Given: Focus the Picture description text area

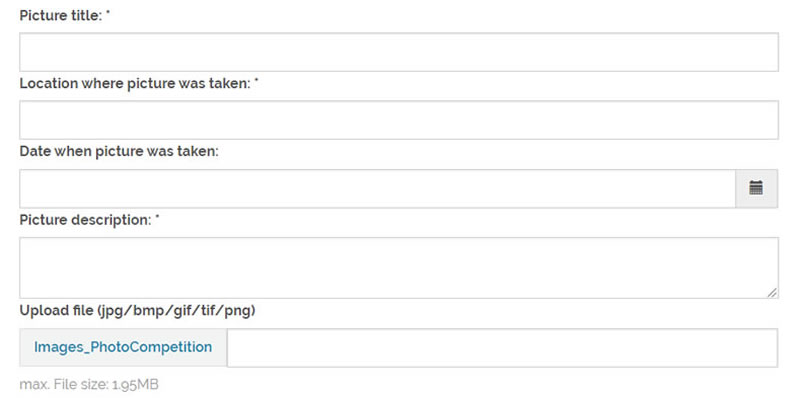Looking at the screenshot, I should coord(399,268).
